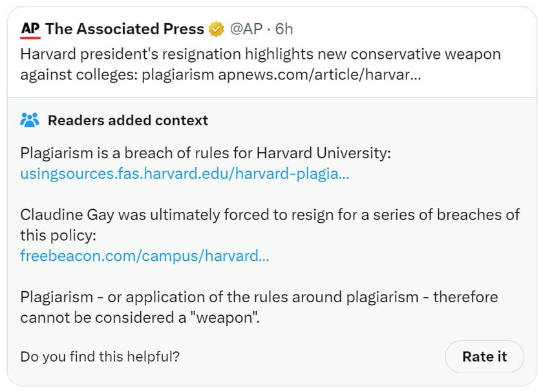Screen dimensions: 543x392
Task: Click the AP logo avatar
Action: pos(30,30)
